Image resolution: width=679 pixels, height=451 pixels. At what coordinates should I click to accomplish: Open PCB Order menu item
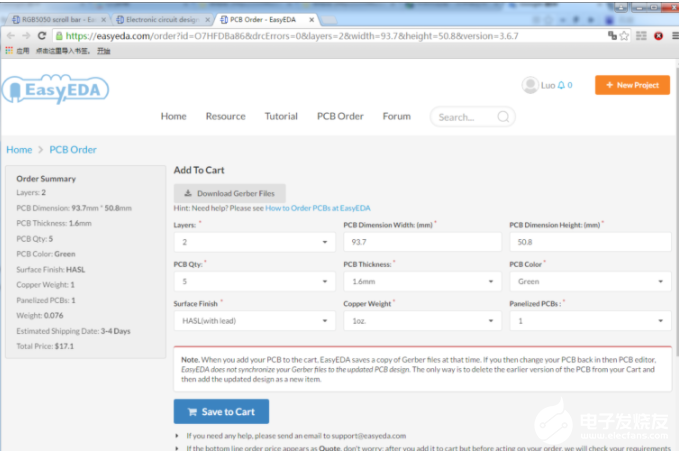(340, 116)
